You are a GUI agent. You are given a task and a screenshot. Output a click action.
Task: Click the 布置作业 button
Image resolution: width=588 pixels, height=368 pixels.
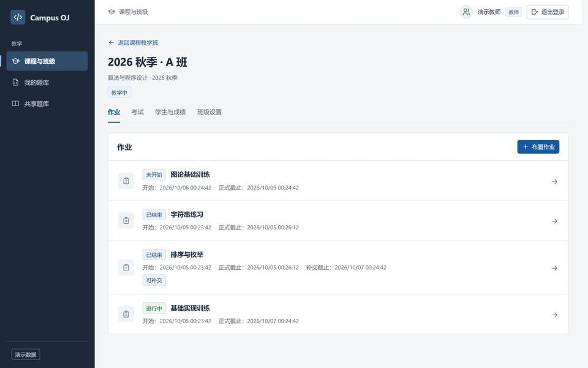(538, 147)
